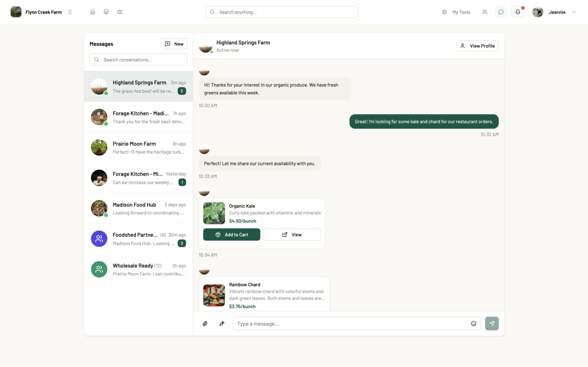Open the home icon in top navigation
588x367 pixels.
(x=92, y=12)
